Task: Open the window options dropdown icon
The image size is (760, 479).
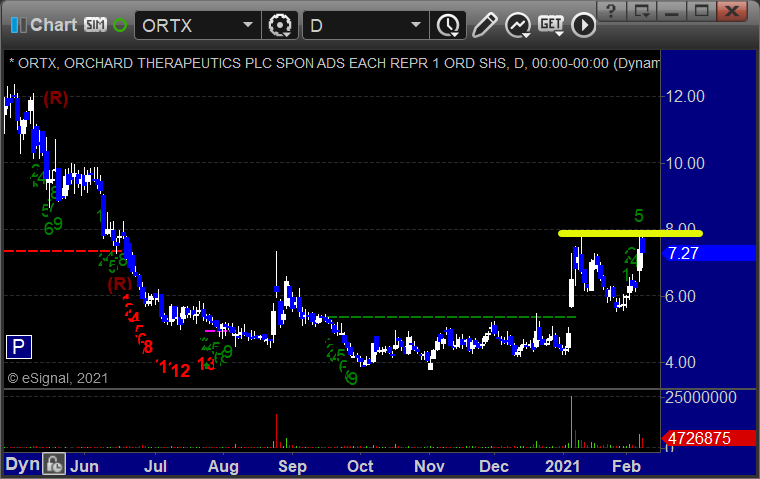Action: tap(641, 10)
